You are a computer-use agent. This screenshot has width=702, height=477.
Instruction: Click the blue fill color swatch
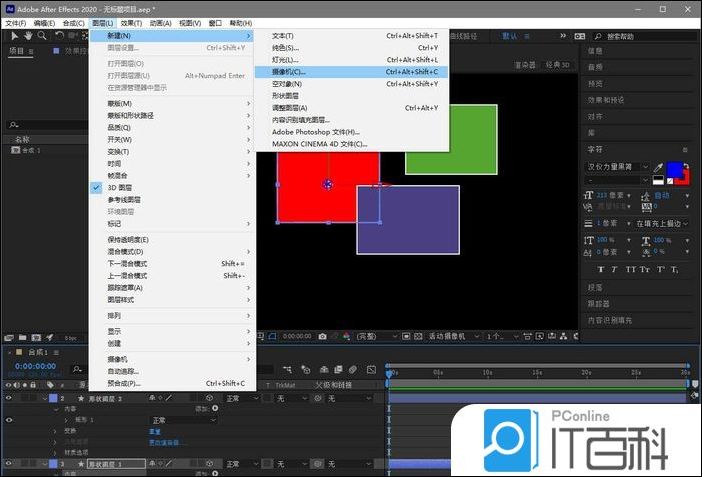click(x=674, y=169)
